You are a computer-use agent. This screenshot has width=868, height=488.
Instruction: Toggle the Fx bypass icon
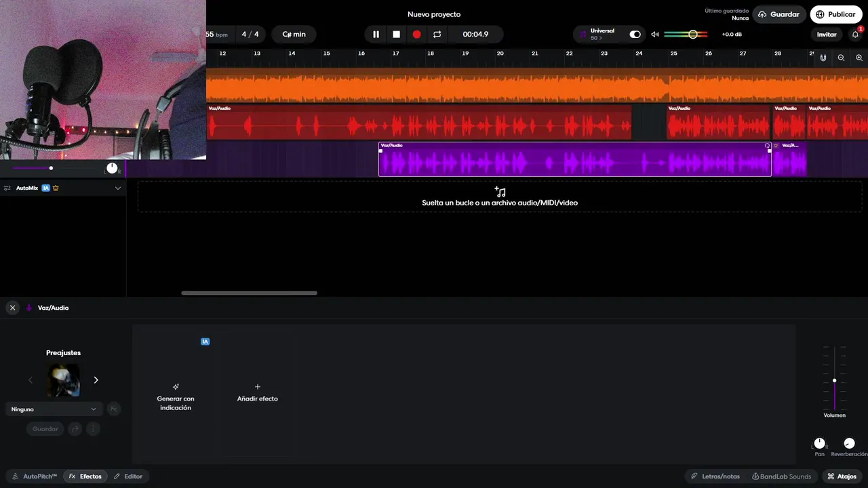coord(114,409)
